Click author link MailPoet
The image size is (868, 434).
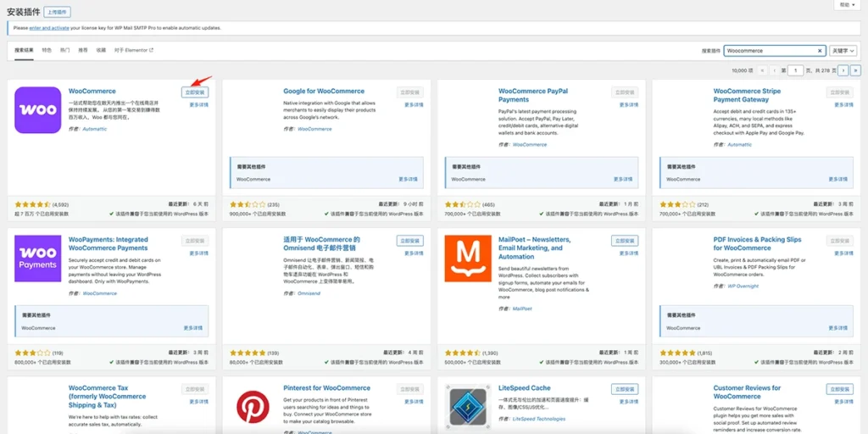522,309
